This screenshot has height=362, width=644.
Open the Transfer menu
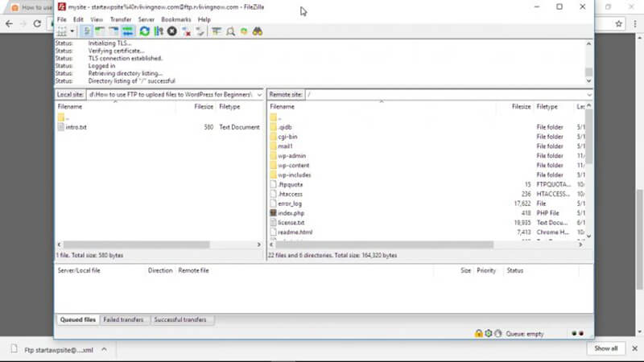(x=120, y=19)
